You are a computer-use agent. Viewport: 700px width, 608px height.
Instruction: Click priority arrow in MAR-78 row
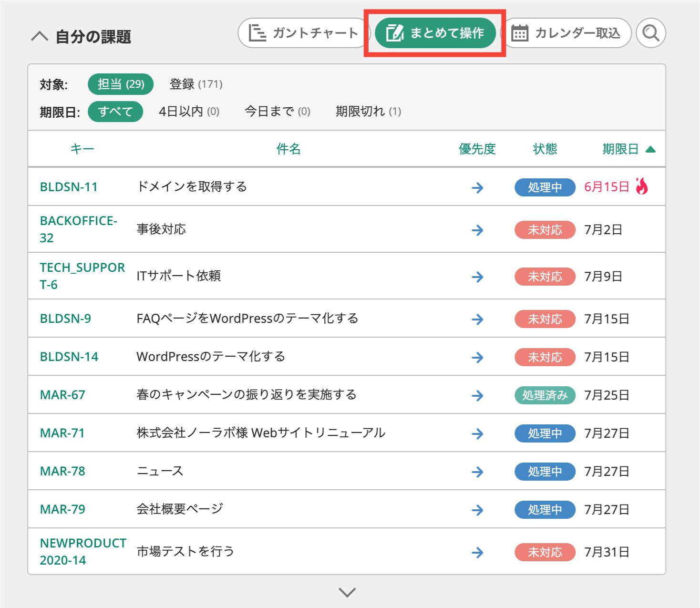click(x=477, y=472)
